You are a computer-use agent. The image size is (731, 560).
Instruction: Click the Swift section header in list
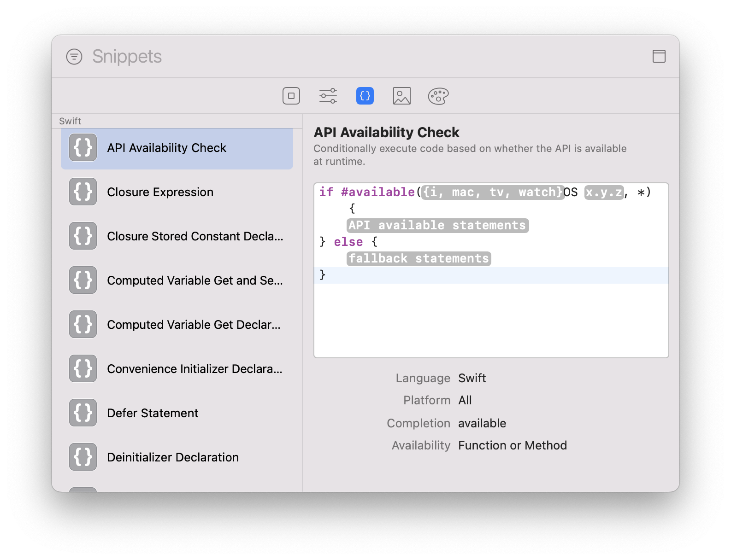tap(70, 121)
